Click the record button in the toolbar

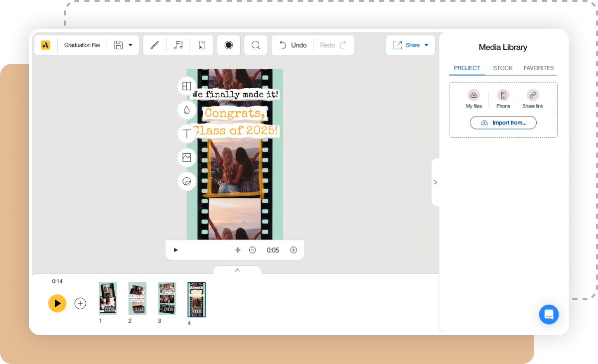tap(228, 45)
